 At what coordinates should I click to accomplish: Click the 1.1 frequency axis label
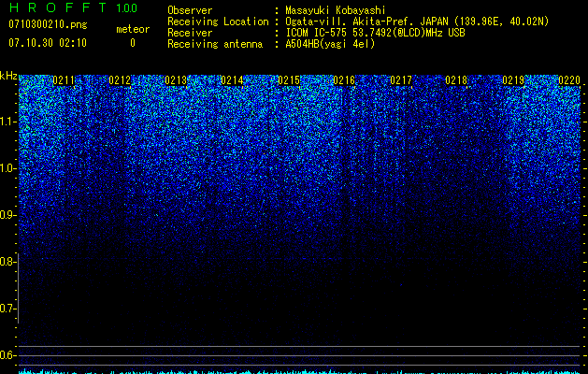(7, 122)
